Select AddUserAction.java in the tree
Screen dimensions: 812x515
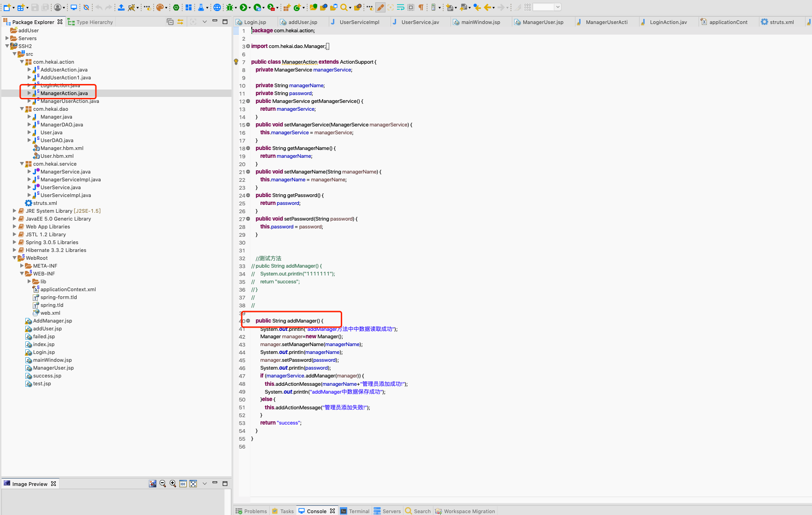pos(64,70)
